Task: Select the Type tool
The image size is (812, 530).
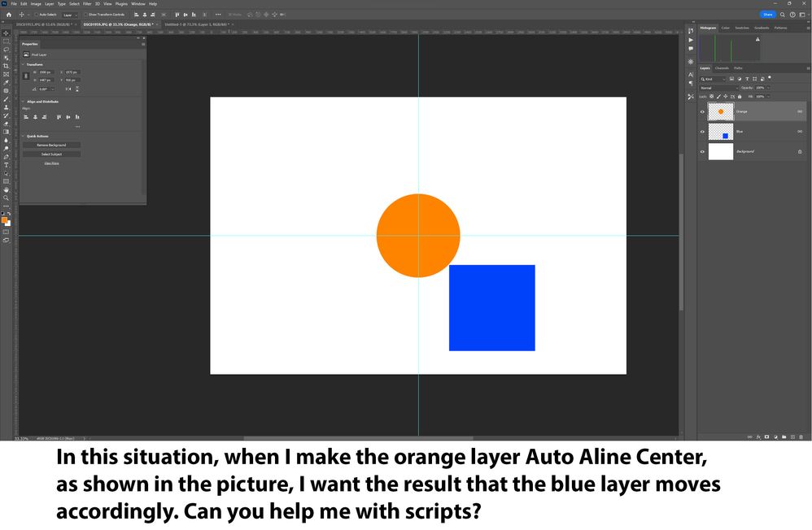Action: 6,164
